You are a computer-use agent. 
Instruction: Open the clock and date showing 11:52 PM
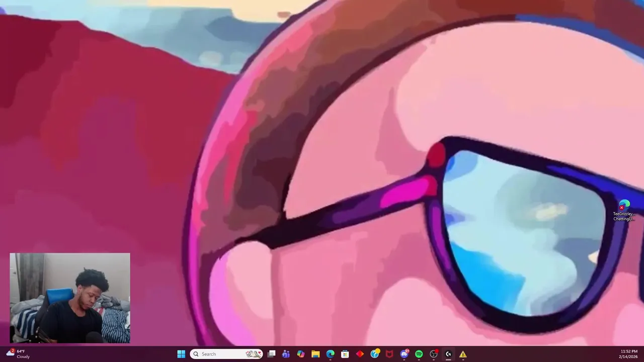tap(629, 354)
